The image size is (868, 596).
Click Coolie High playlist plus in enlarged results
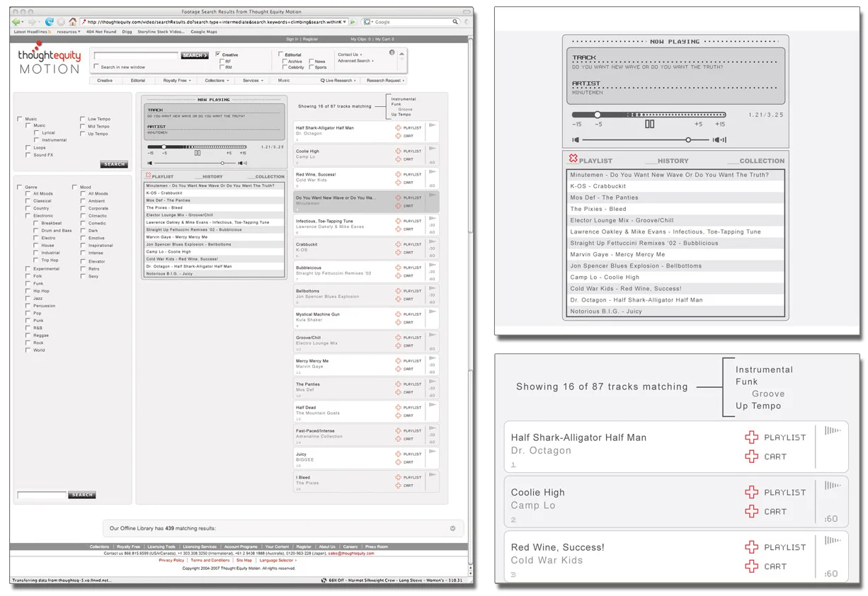tap(752, 492)
